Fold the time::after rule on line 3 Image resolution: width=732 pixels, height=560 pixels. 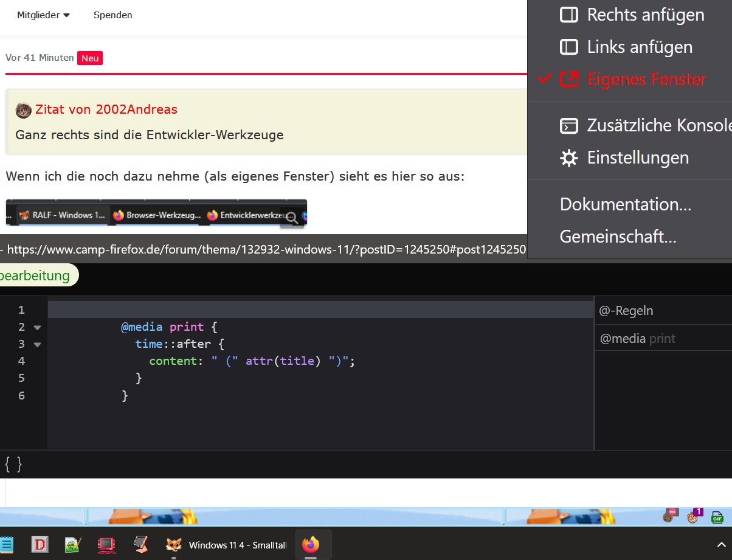click(38, 344)
